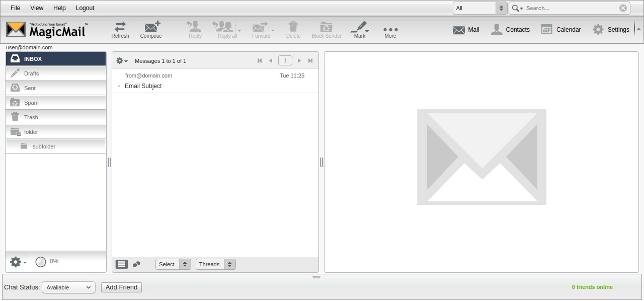This screenshot has width=644, height=301.
Task: Click the Search input field
Action: (569, 8)
